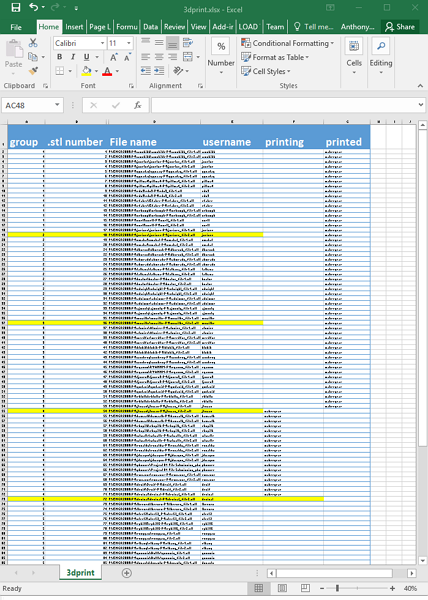Image resolution: width=428 pixels, height=600 pixels.
Task: Open the Number format group button
Action: [221, 55]
